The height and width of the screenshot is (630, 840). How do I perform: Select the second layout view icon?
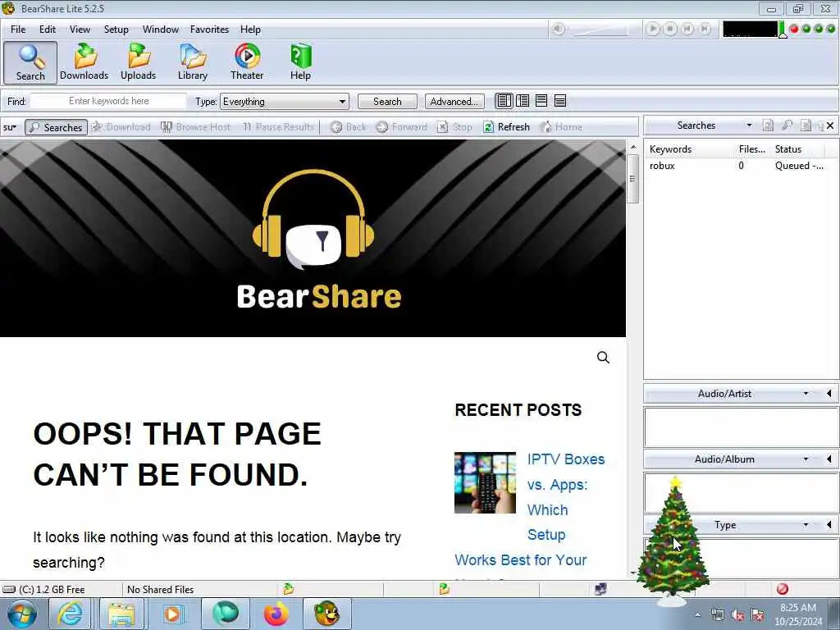[x=523, y=101]
